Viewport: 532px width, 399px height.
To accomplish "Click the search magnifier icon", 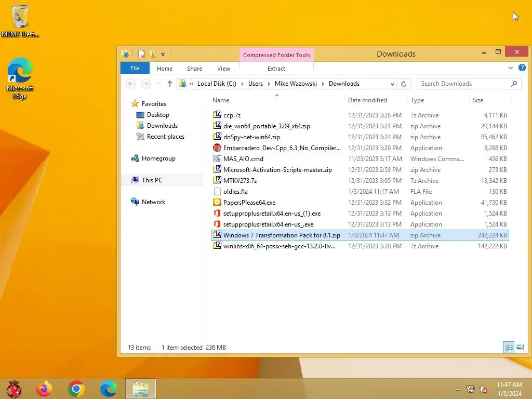I will (514, 84).
